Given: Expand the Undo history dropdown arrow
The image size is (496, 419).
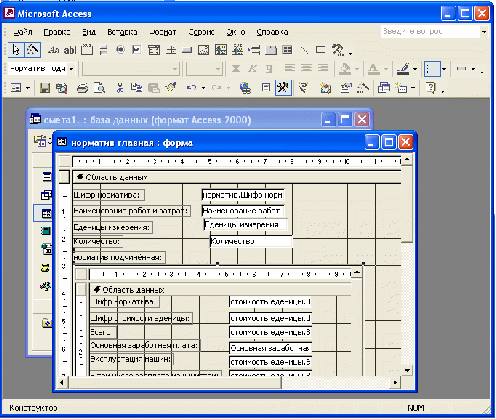Looking at the screenshot, I should [x=203, y=88].
